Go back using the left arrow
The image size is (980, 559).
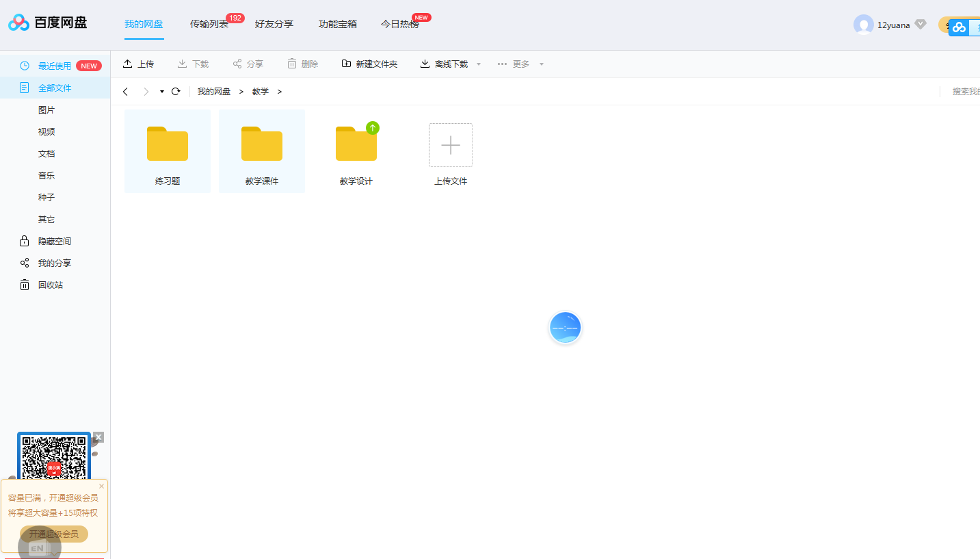tap(125, 92)
